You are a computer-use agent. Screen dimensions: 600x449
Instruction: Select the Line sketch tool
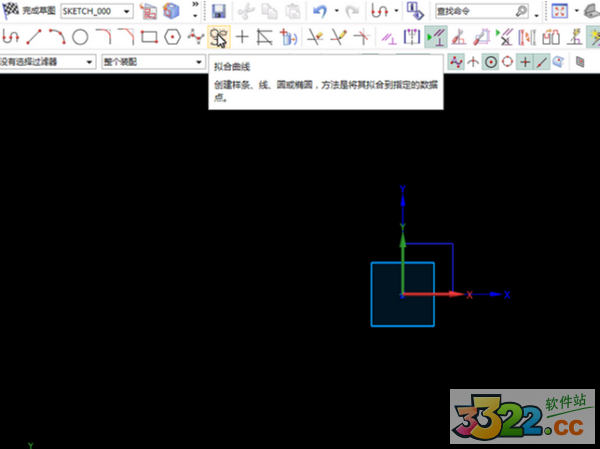(34, 38)
